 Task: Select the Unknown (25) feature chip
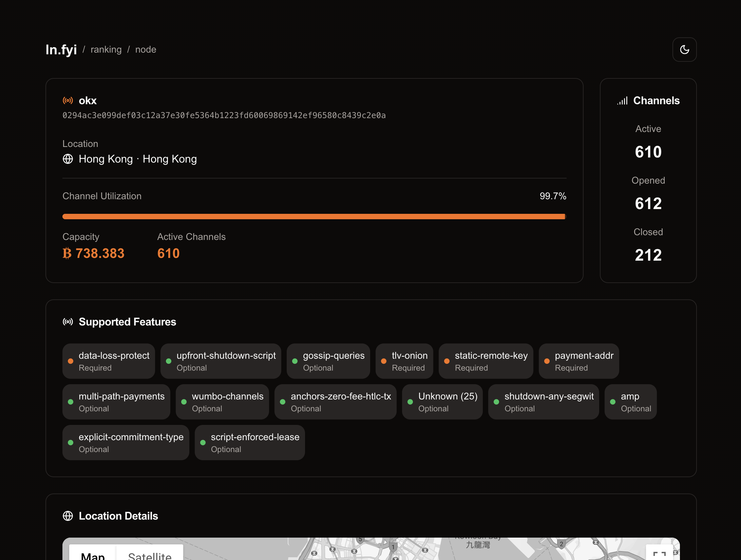[x=442, y=402]
